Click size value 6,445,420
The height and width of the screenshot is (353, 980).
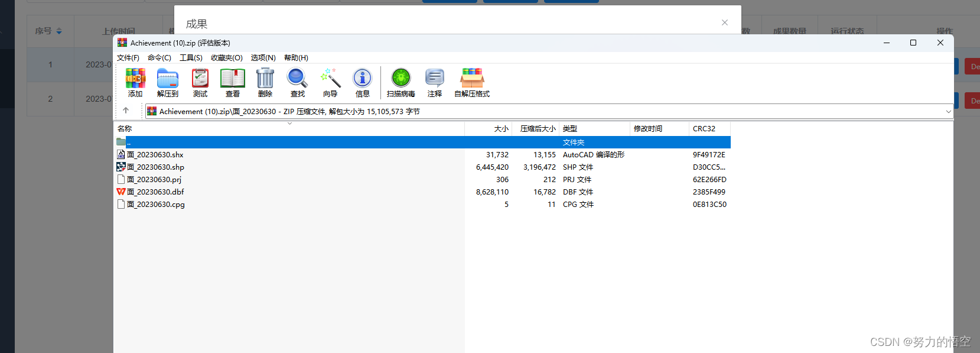(x=492, y=167)
